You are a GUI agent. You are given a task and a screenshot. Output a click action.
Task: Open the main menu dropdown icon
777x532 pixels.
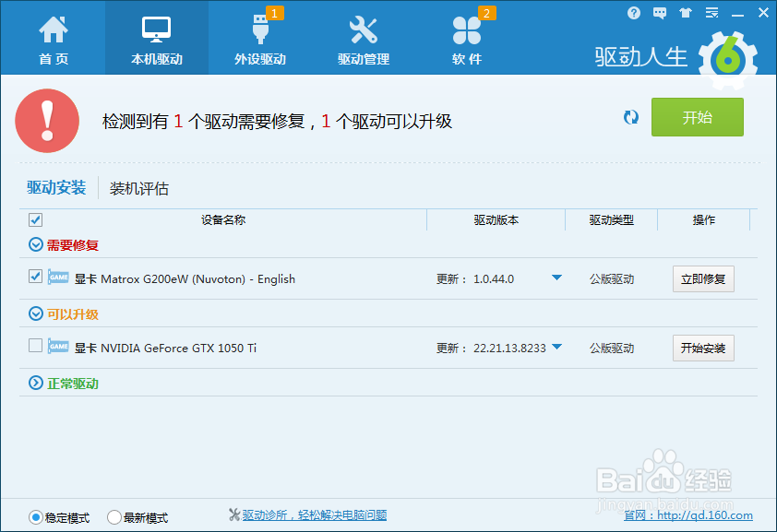[712, 13]
